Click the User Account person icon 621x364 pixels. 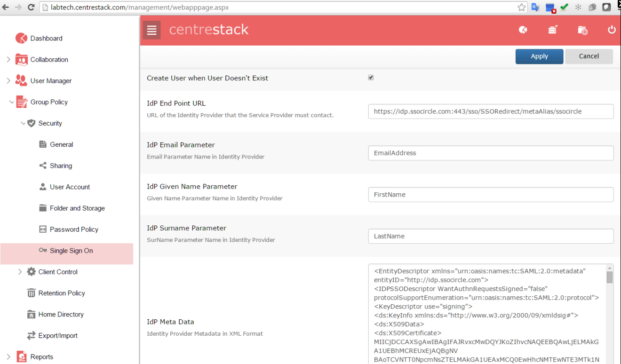[43, 187]
